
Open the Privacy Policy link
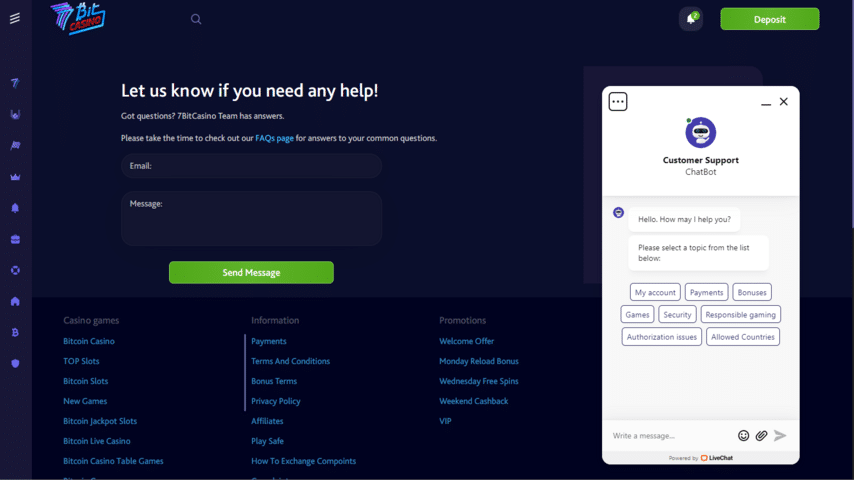pos(276,402)
